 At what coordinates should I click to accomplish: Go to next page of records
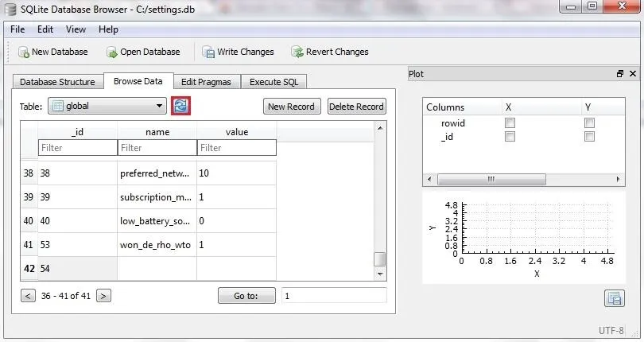(x=103, y=296)
